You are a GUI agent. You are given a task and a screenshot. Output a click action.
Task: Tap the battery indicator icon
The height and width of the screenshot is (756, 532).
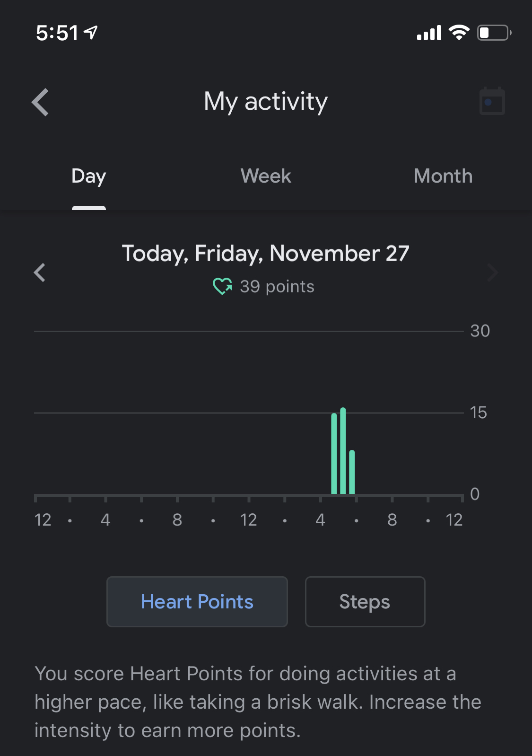pyautogui.click(x=494, y=33)
